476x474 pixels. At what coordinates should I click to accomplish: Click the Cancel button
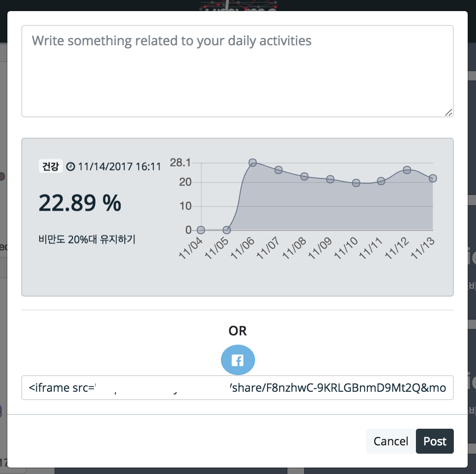tap(391, 441)
